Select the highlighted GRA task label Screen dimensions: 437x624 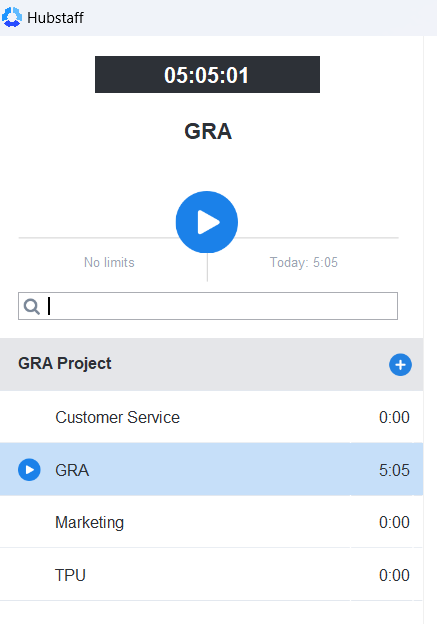72,470
